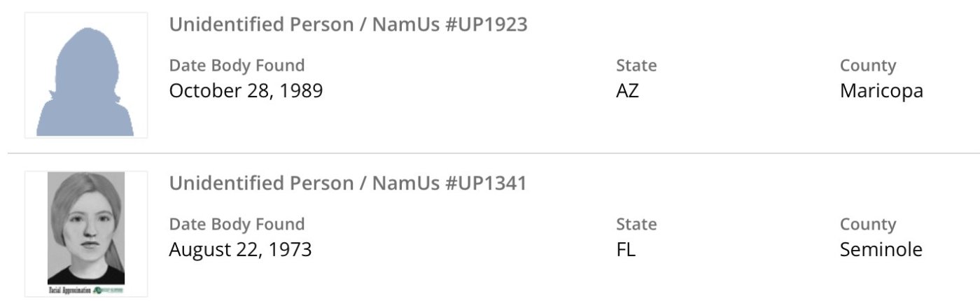
Task: Click County label above Seminole
Action: pos(868,224)
